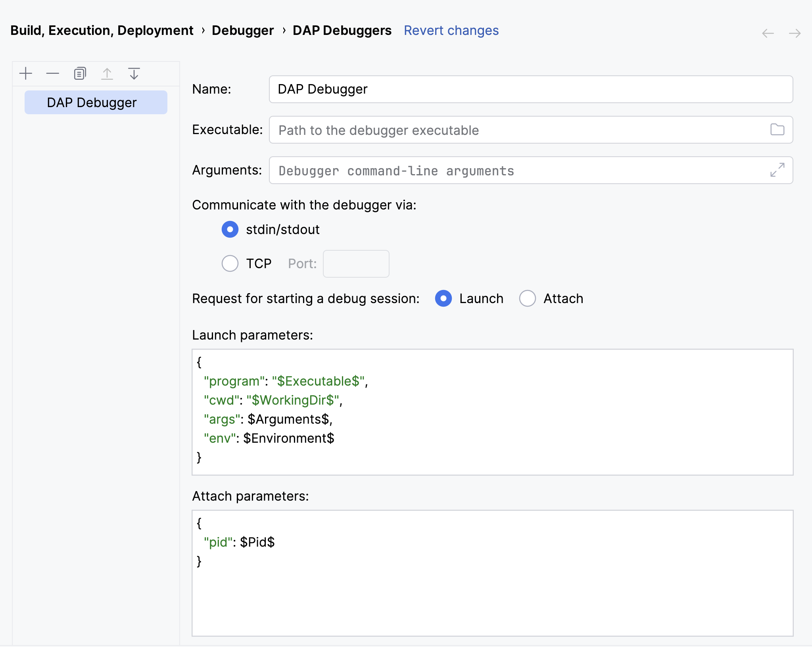Navigate back in settings history
Viewport: 812px width, 647px height.
point(768,33)
